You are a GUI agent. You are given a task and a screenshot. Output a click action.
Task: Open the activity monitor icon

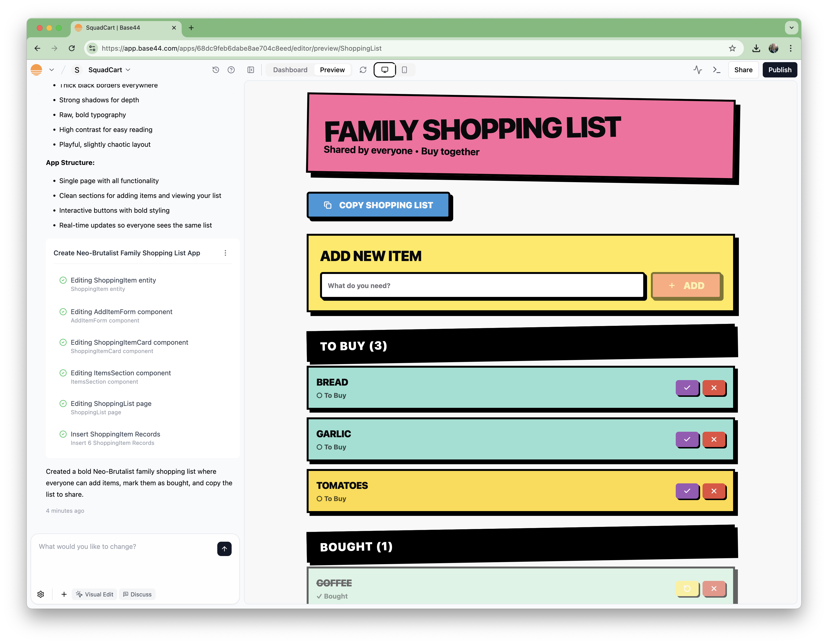[x=697, y=70]
